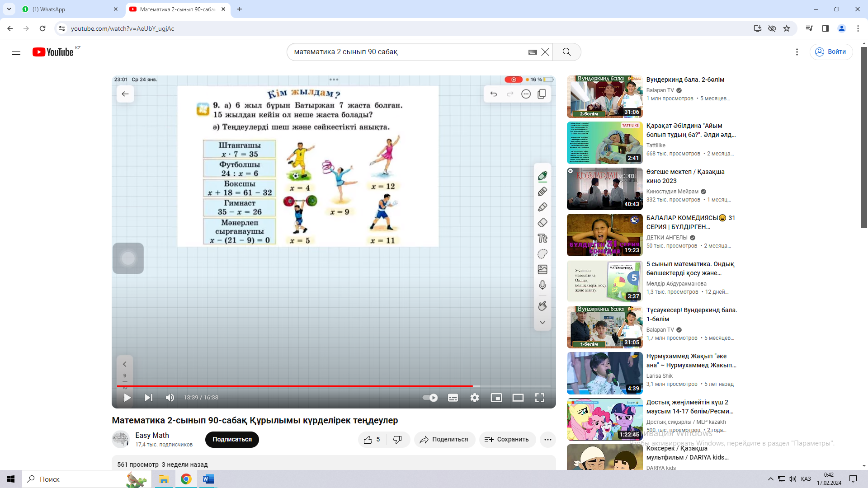This screenshot has width=868, height=488.
Task: Open more actions menu beside Сохранить
Action: click(x=547, y=439)
